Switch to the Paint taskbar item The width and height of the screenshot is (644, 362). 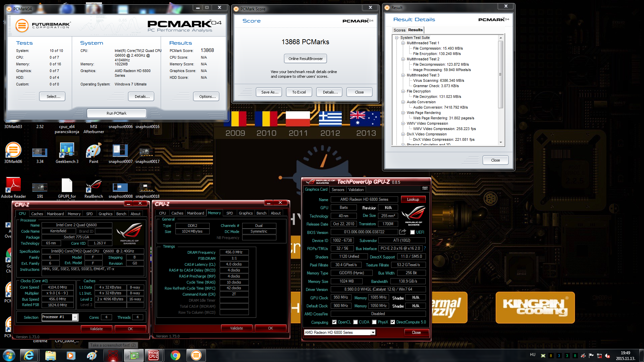click(92, 355)
